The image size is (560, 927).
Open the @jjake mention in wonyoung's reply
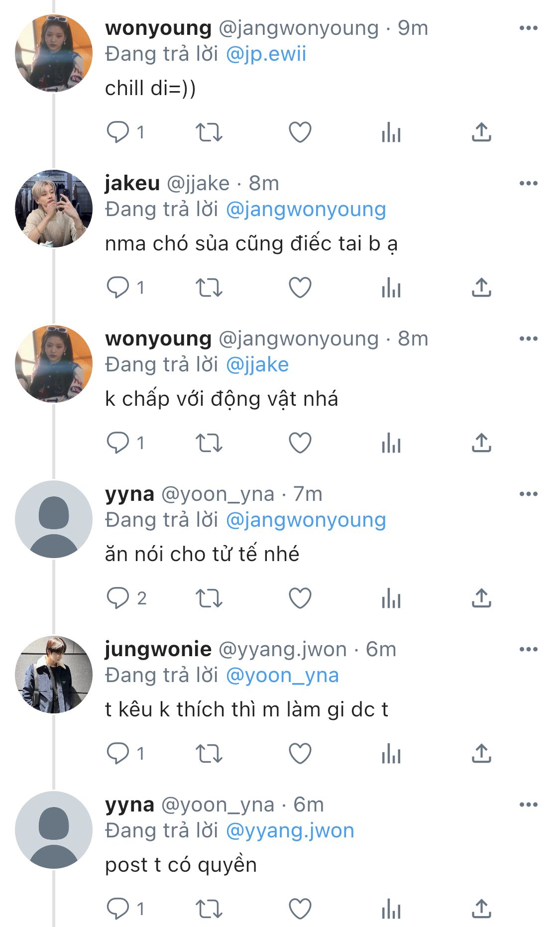click(257, 365)
